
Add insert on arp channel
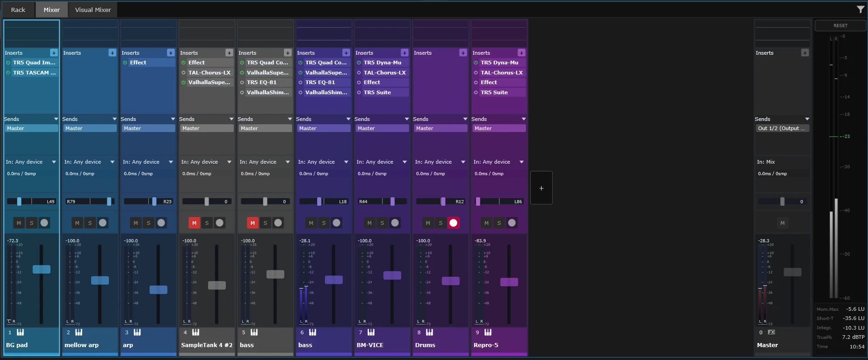click(x=170, y=53)
